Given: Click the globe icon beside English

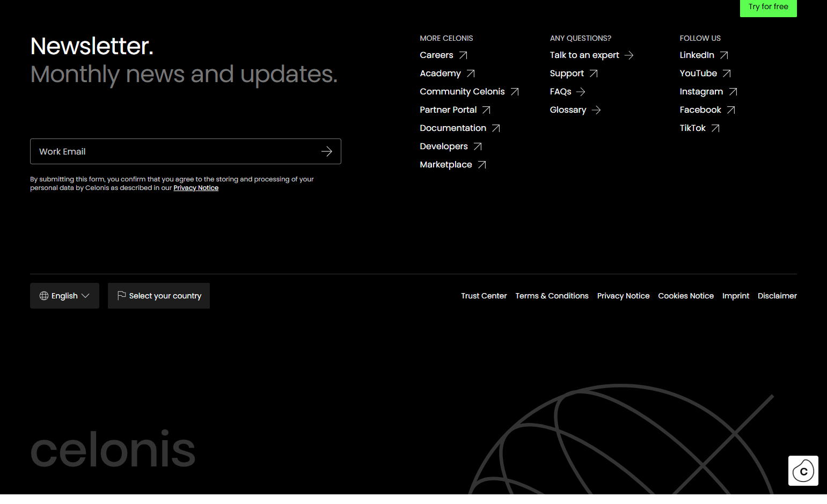Looking at the screenshot, I should pyautogui.click(x=44, y=296).
